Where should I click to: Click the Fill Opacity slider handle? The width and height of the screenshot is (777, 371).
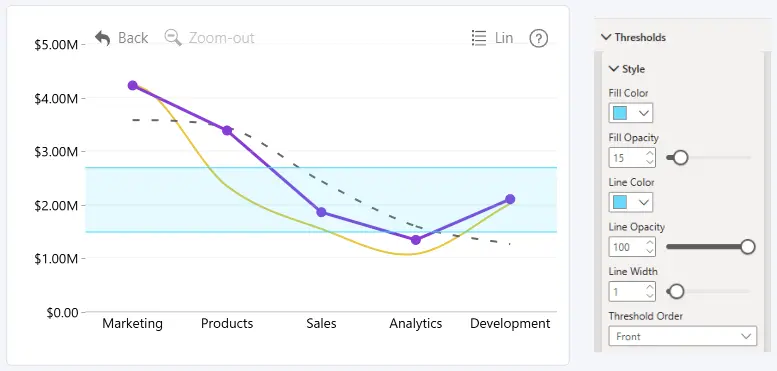pyautogui.click(x=680, y=158)
